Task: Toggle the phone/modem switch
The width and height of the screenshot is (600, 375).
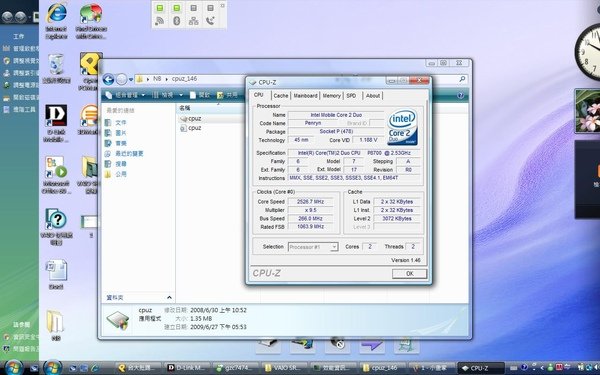Action: coord(210,8)
